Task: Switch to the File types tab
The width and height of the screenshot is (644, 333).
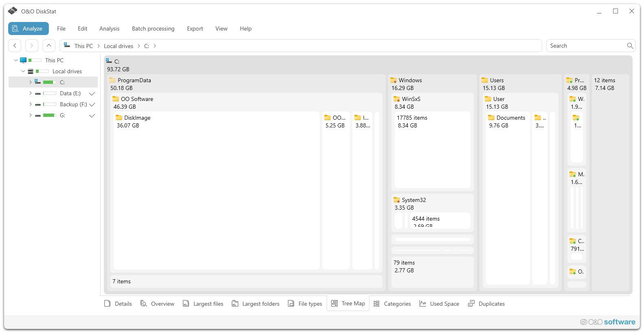Action: (x=305, y=304)
